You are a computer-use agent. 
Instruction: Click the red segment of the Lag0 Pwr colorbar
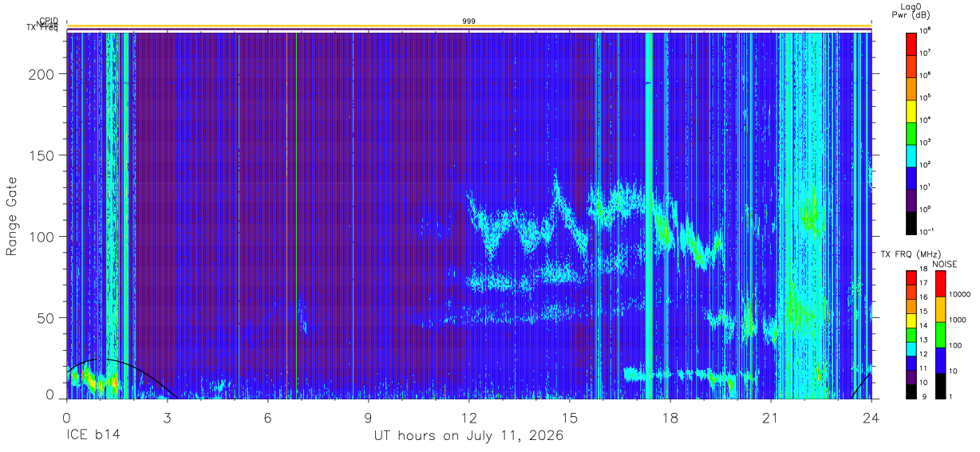click(x=911, y=43)
